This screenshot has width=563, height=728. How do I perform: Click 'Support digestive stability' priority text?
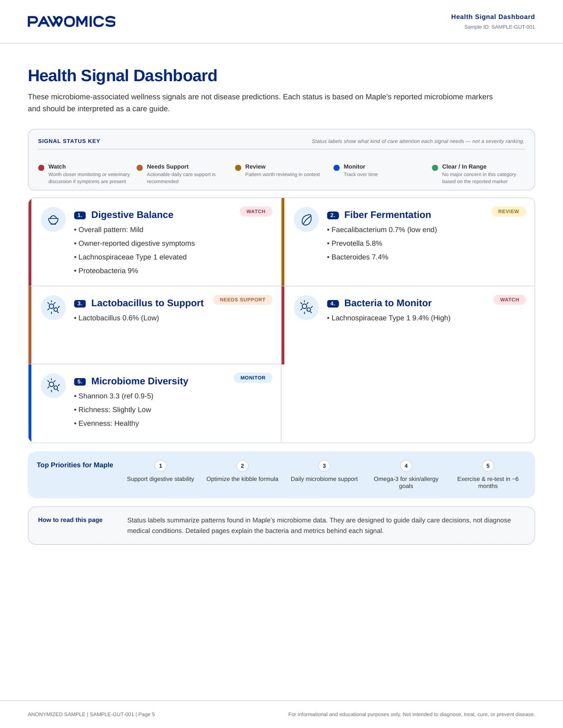point(160,479)
